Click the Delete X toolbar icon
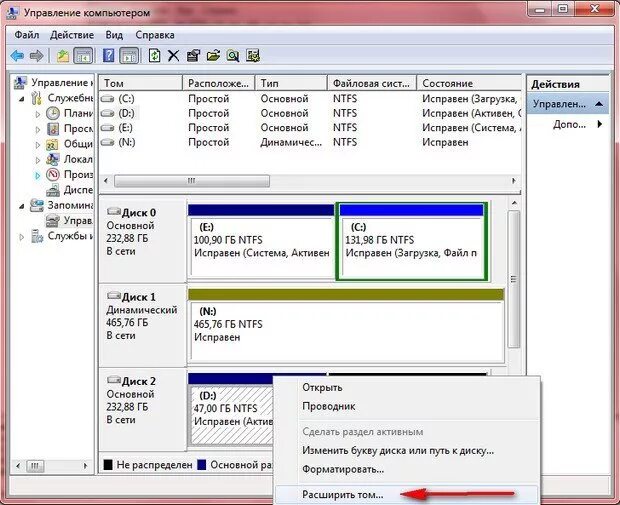620x505 pixels. (173, 56)
